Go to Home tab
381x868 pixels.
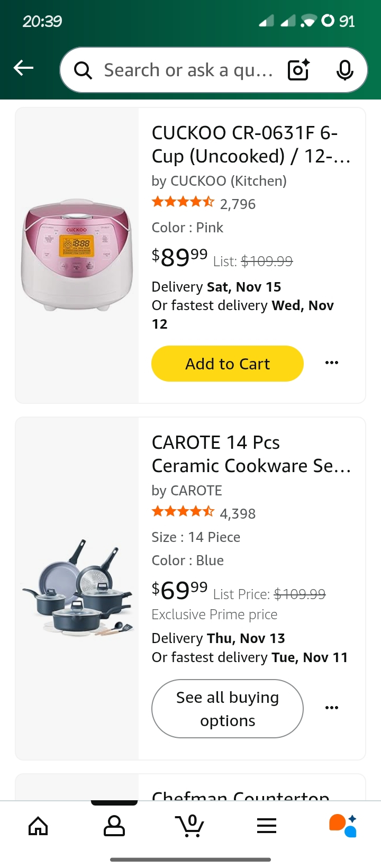[x=38, y=826]
